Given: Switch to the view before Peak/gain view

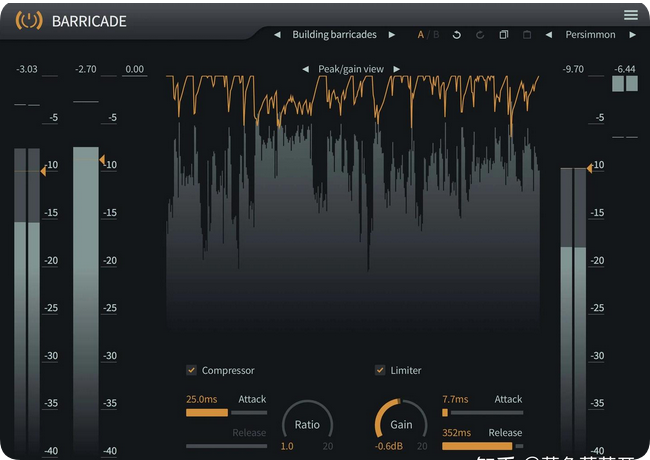Looking at the screenshot, I should [306, 69].
